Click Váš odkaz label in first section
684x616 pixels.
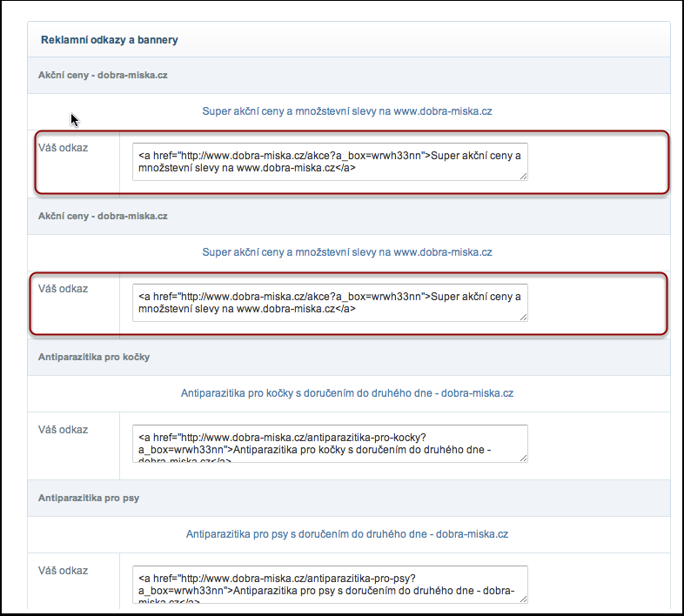[63, 148]
